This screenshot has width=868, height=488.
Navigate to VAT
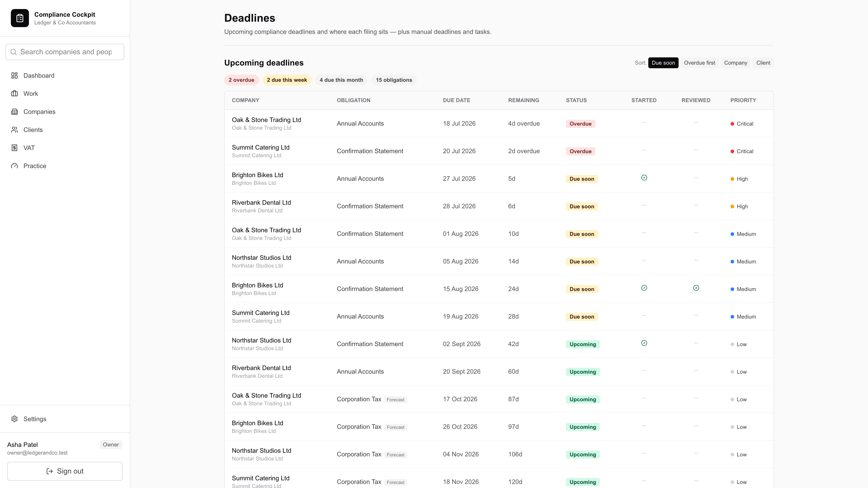(x=65, y=148)
